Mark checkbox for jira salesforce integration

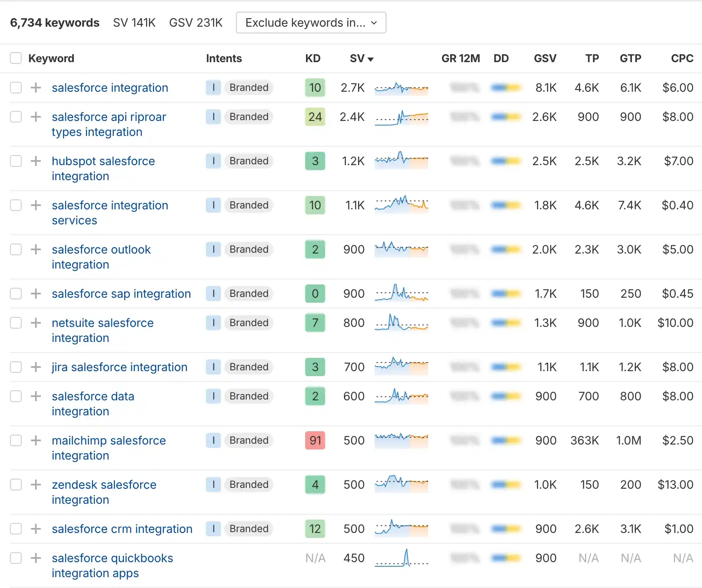coord(16,367)
